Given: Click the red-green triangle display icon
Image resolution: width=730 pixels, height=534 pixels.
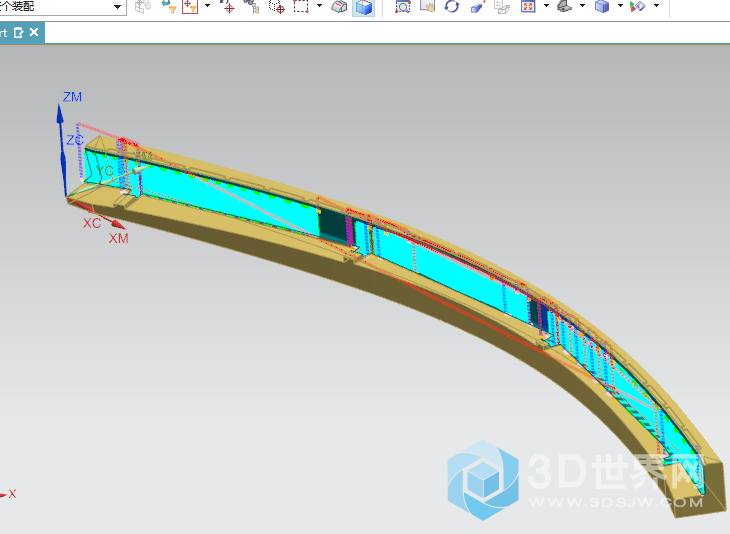Looking at the screenshot, I should coord(638,7).
